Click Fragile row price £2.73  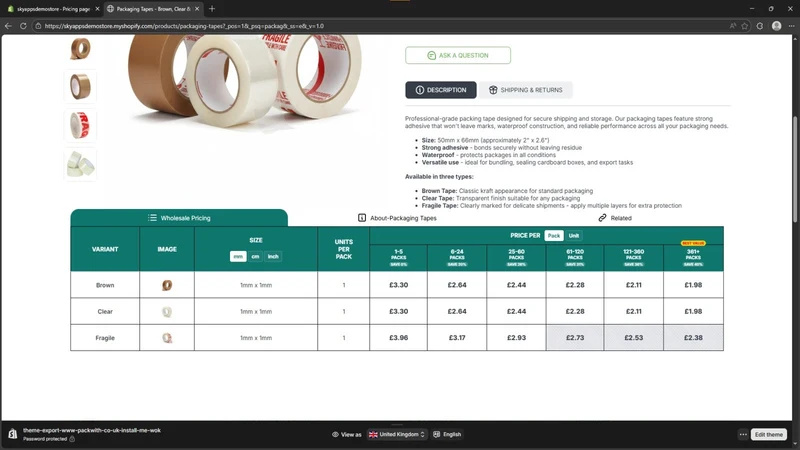pos(575,338)
